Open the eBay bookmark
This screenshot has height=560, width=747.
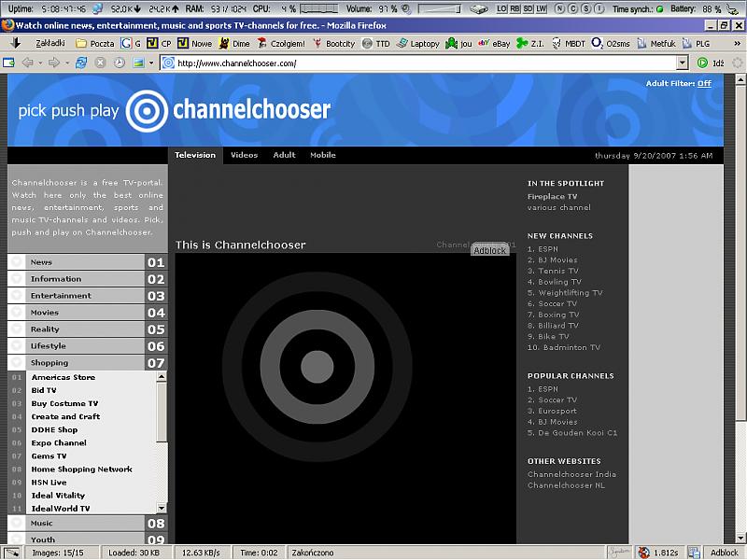494,43
